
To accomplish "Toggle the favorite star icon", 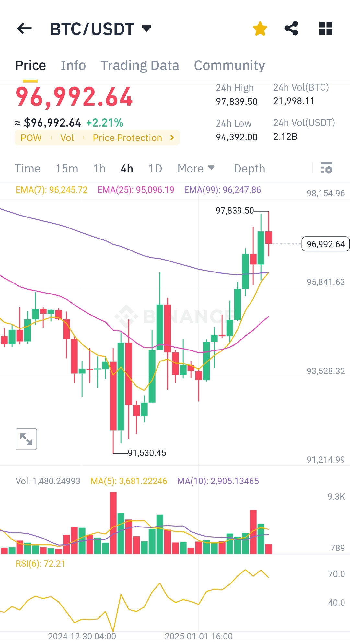I will 260,28.
